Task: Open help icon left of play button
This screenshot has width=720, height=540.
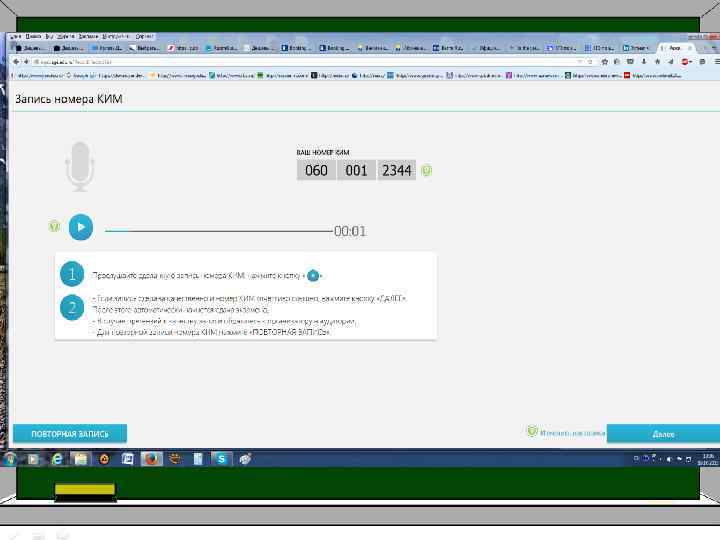Action: click(x=54, y=226)
